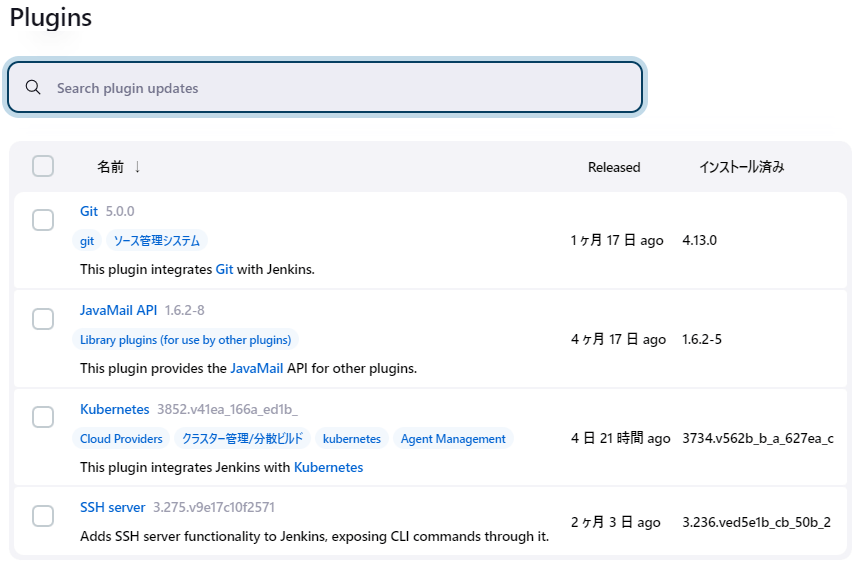Sort by the Released column header
This screenshot has width=863, height=572.
click(614, 167)
